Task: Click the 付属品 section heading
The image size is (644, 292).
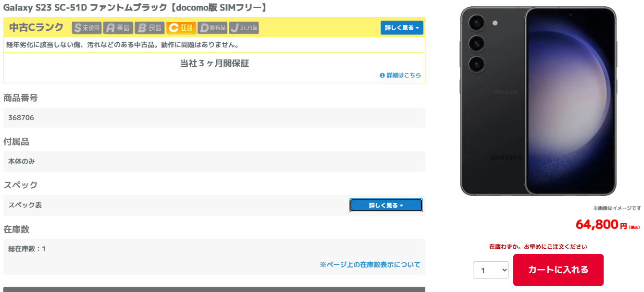Action: click(16, 142)
